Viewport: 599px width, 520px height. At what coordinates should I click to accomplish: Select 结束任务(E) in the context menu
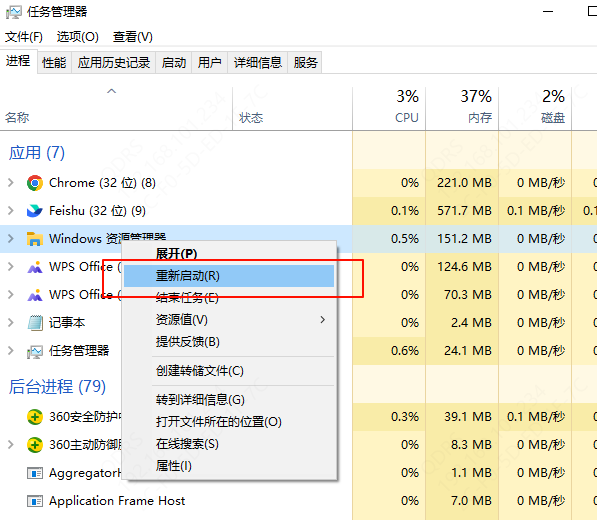pyautogui.click(x=187, y=298)
